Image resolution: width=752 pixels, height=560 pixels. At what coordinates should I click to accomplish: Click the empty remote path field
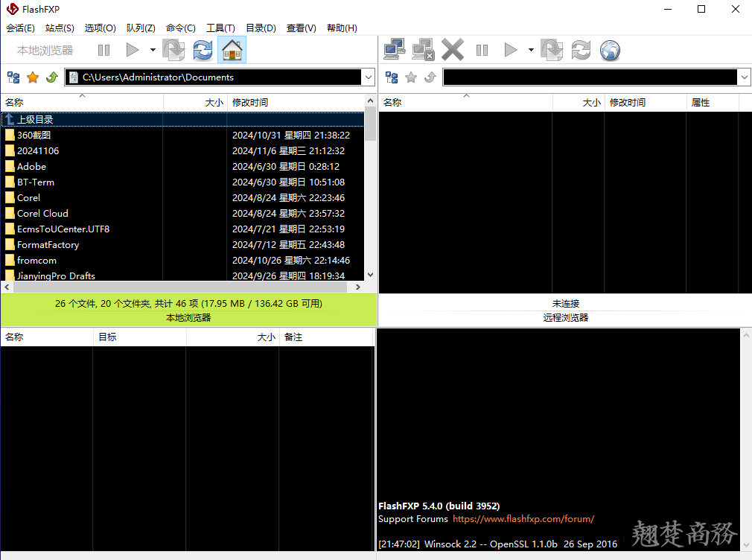coord(590,77)
